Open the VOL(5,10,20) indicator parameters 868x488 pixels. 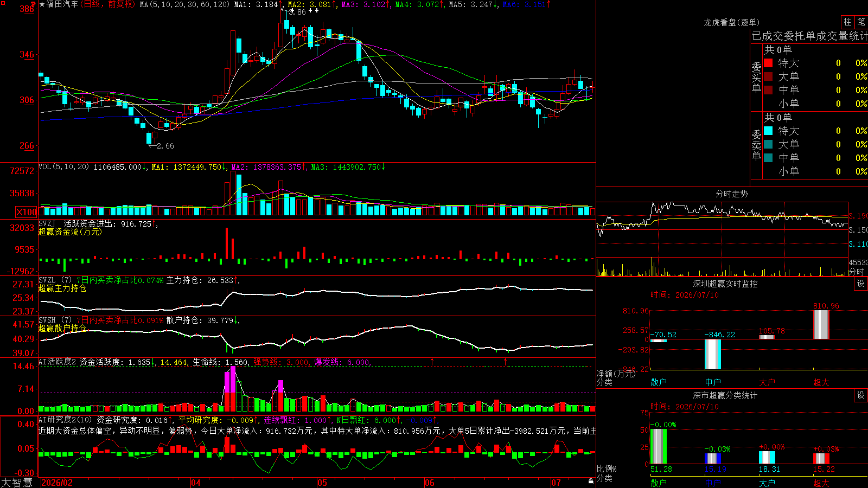pyautogui.click(x=63, y=167)
